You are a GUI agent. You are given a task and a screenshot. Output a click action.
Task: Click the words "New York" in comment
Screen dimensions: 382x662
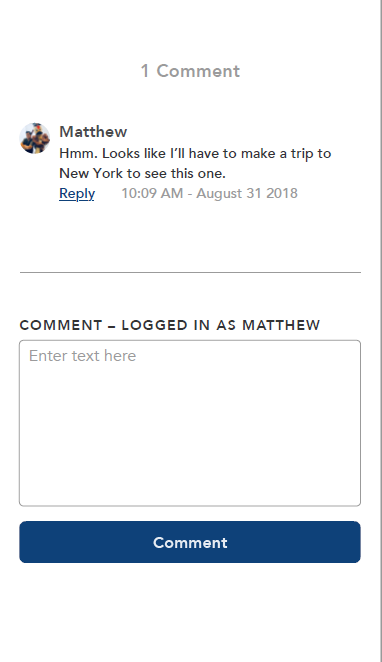tap(91, 173)
